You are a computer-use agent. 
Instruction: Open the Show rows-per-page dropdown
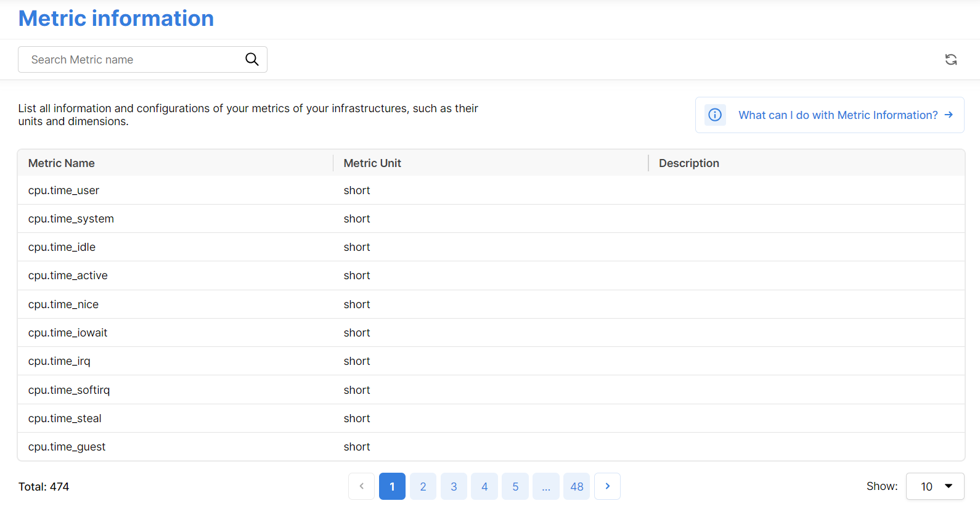pos(934,486)
